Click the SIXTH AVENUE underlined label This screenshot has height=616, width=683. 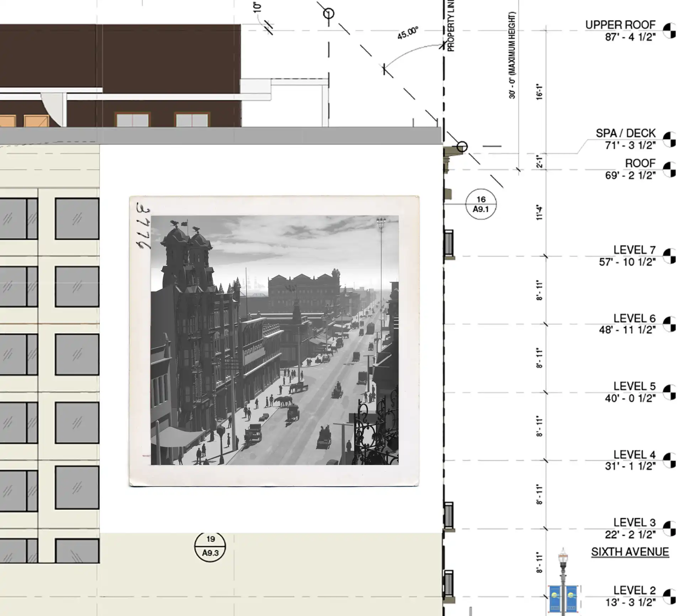(x=630, y=552)
